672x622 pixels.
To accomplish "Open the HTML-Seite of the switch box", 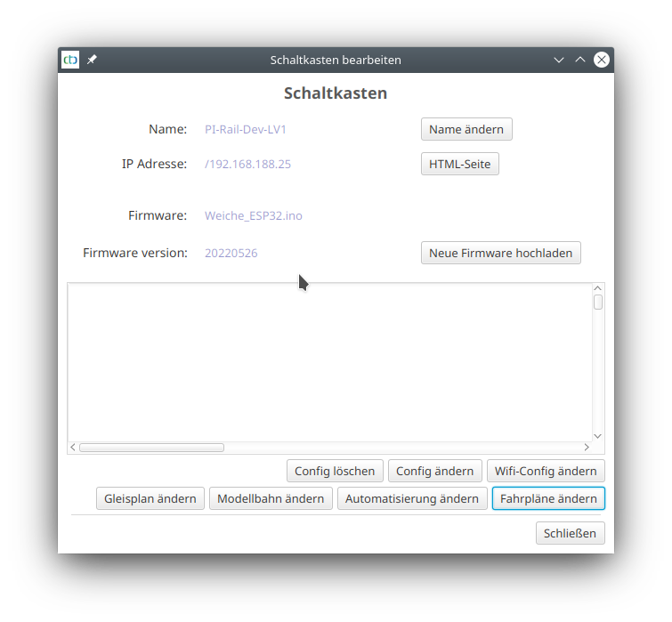I will point(459,165).
